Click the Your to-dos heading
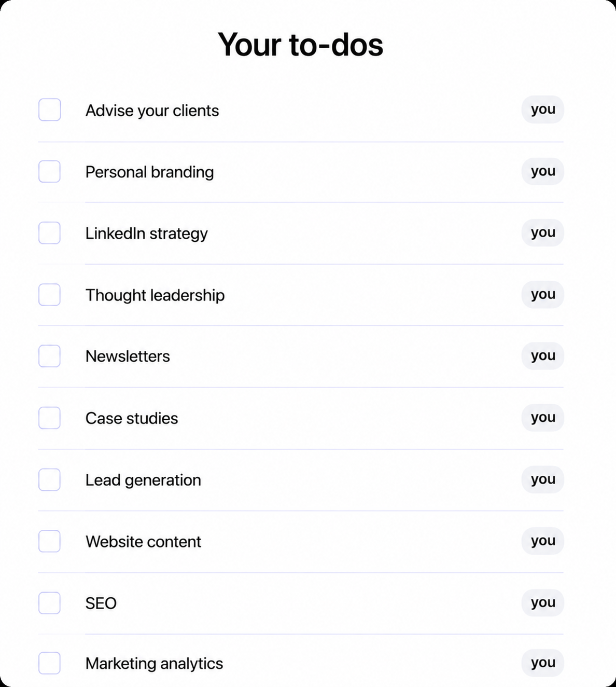Screen dimensions: 616x687 click(301, 44)
